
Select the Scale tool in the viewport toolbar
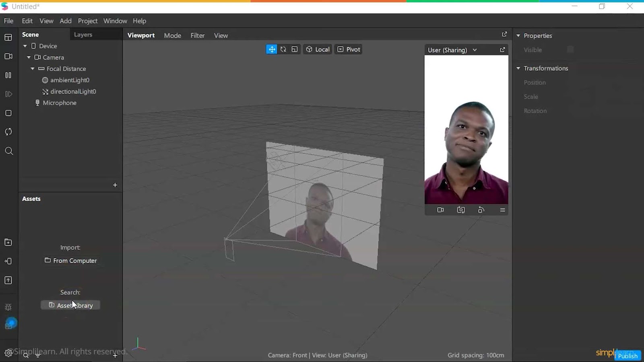click(295, 49)
